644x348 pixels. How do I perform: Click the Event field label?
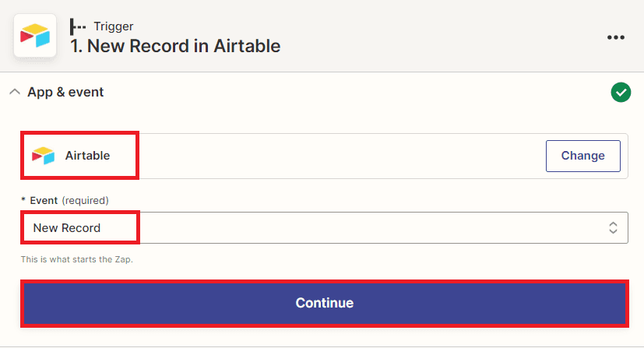coord(44,200)
